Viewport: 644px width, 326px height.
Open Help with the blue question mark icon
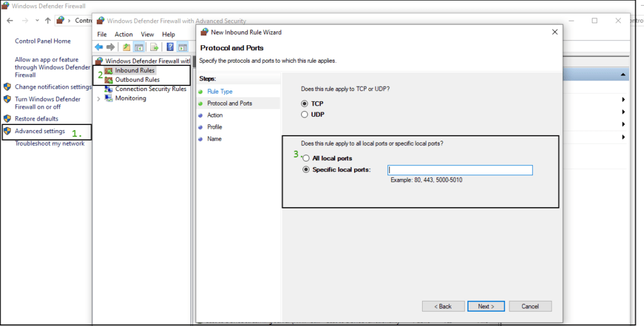point(170,46)
